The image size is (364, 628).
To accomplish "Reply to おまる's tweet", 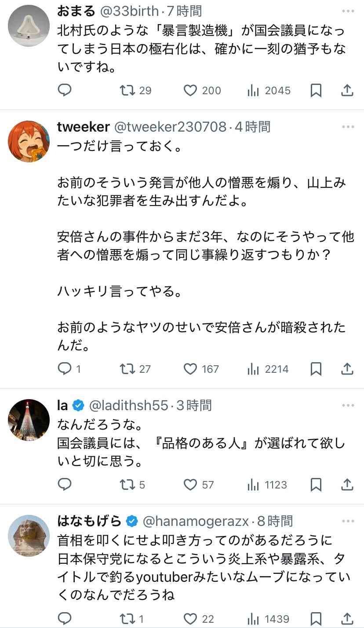I will coord(65,90).
